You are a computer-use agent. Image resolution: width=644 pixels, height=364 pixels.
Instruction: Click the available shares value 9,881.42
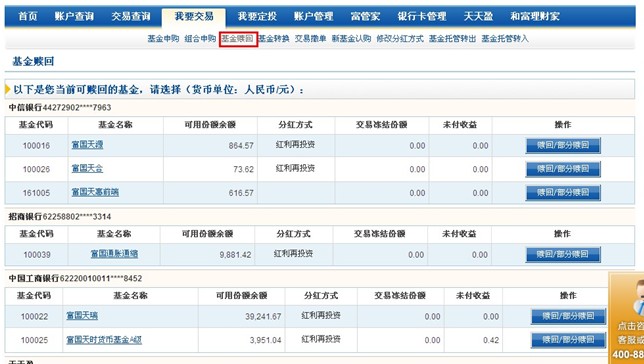[x=235, y=255]
